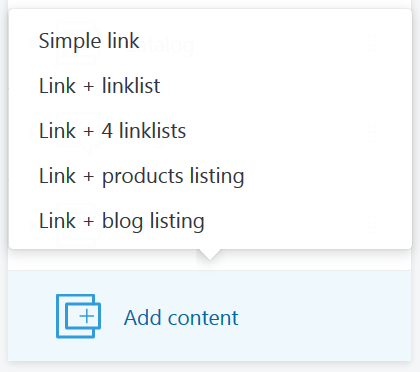Click the faded Blog speech-bubble icon
The image size is (420, 372).
[78, 134]
